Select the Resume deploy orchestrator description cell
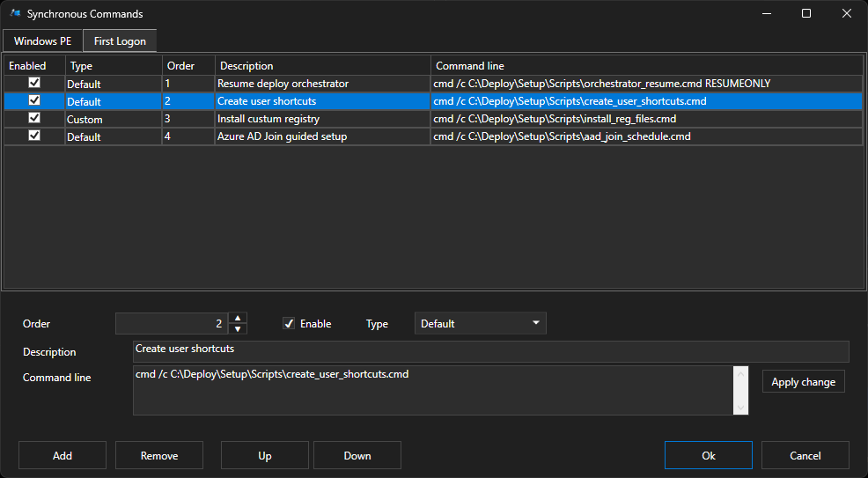Viewport: 868px width, 478px height. tap(323, 84)
